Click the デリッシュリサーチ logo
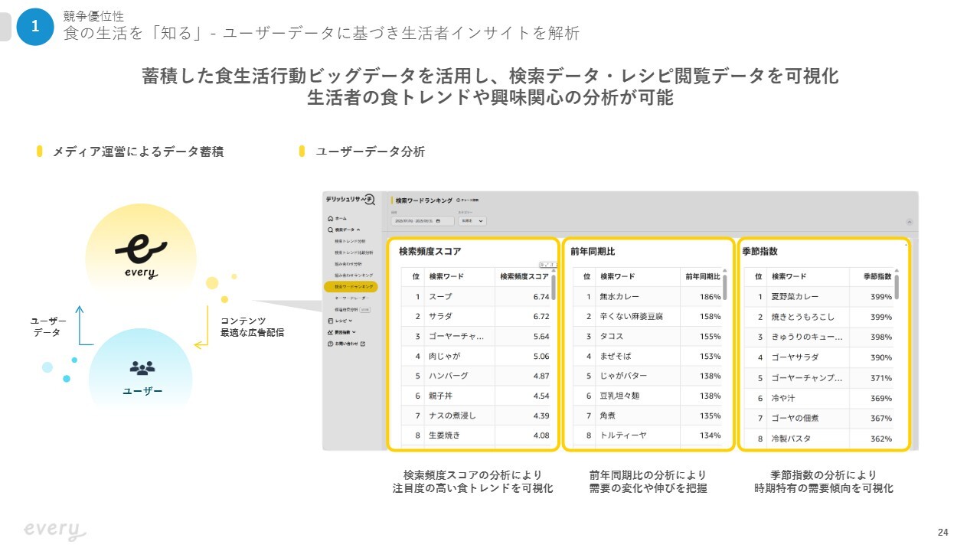 tap(351, 199)
